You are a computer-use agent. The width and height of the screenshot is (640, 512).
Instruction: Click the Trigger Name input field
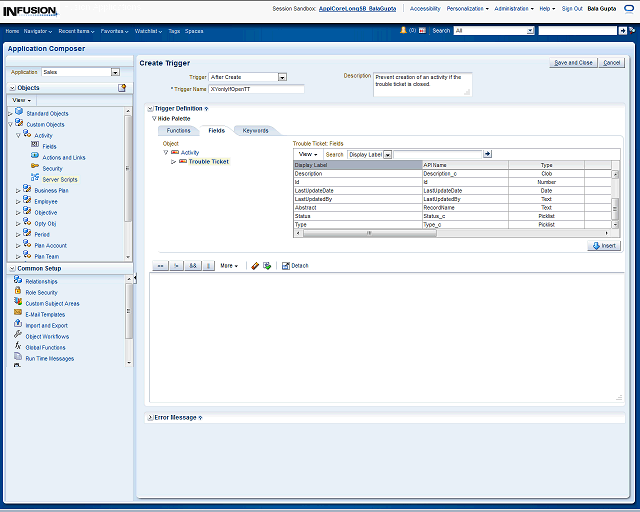(256, 89)
